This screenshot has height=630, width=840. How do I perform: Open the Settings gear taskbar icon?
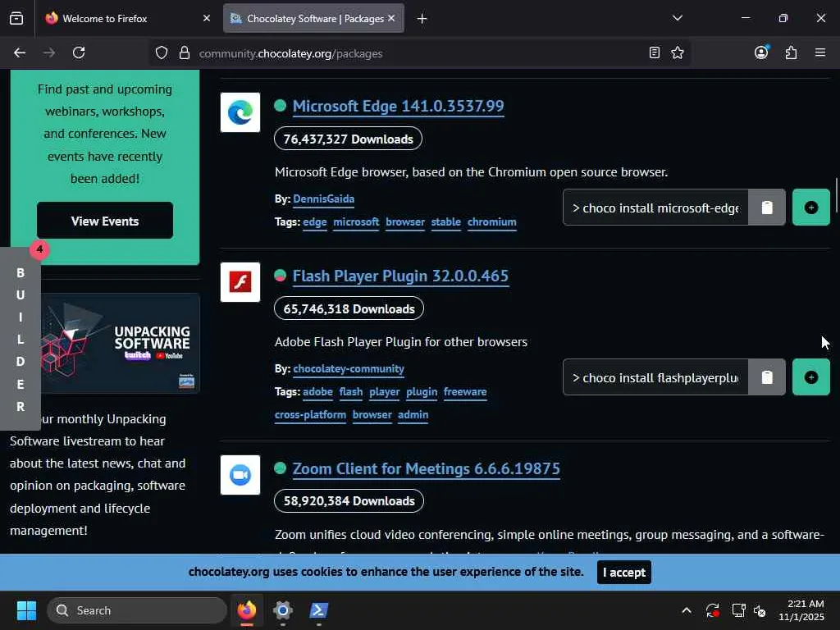click(283, 610)
